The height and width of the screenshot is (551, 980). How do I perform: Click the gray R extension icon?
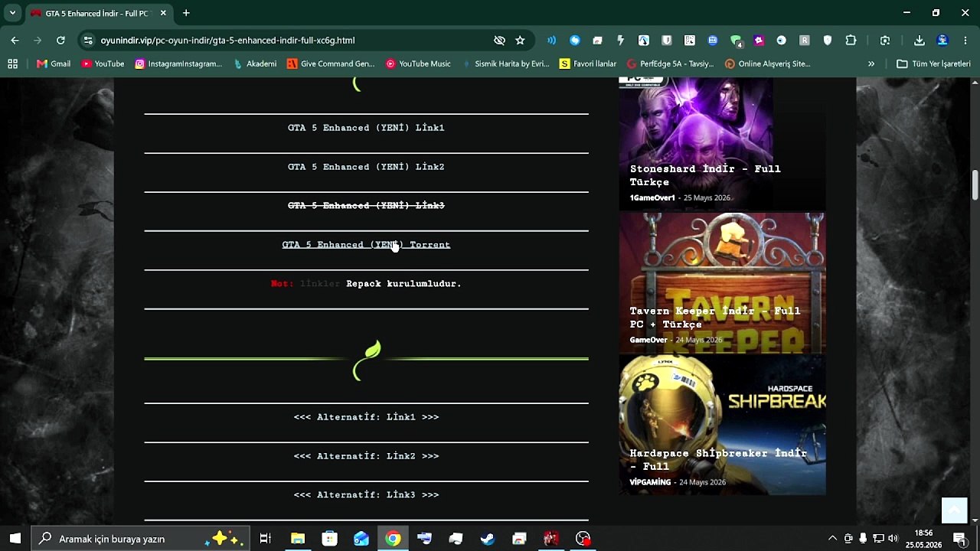coord(805,41)
